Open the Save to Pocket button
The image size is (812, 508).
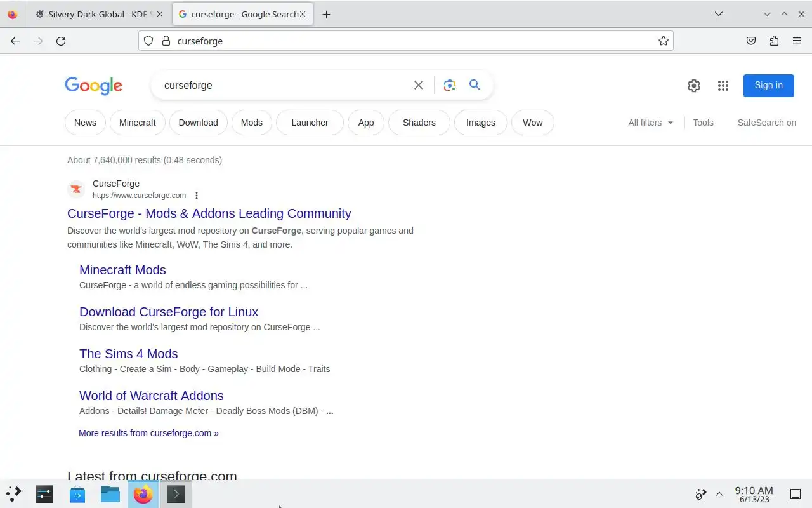[x=751, y=41]
